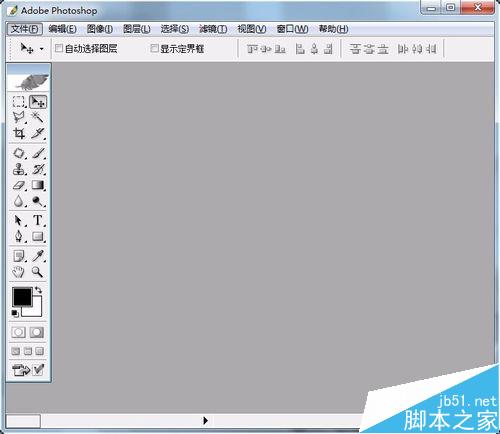Select the Patch healing tool
The height and width of the screenshot is (434, 500).
(x=19, y=153)
